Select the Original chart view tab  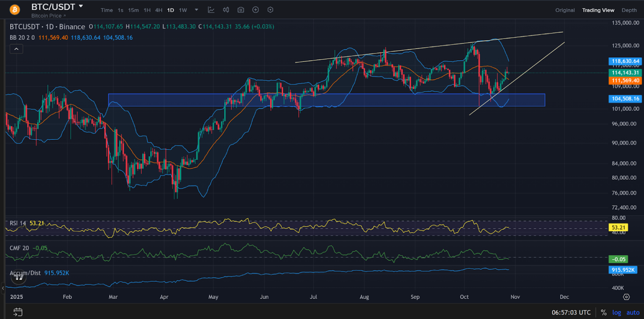pyautogui.click(x=565, y=10)
